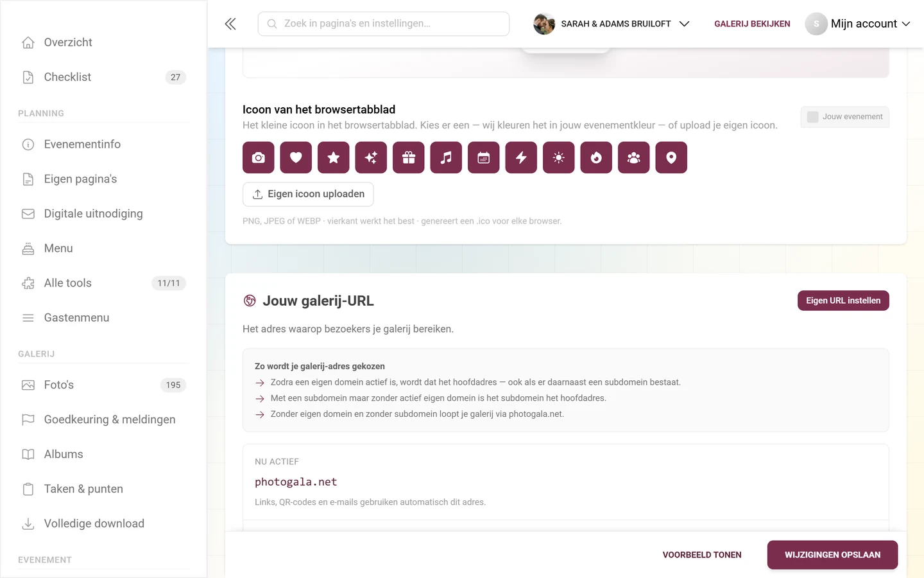924x578 pixels.
Task: Click the Albums book icon
Action: pos(28,455)
